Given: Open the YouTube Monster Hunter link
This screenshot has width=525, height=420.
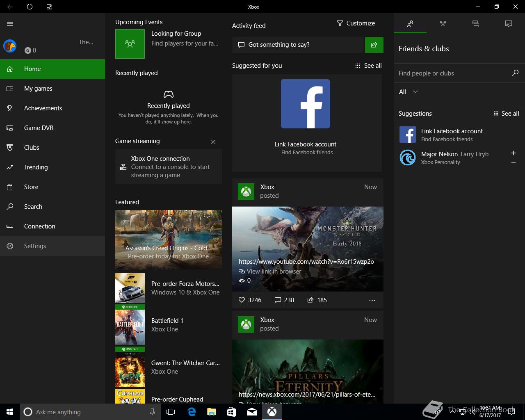Looking at the screenshot, I should click(x=306, y=261).
